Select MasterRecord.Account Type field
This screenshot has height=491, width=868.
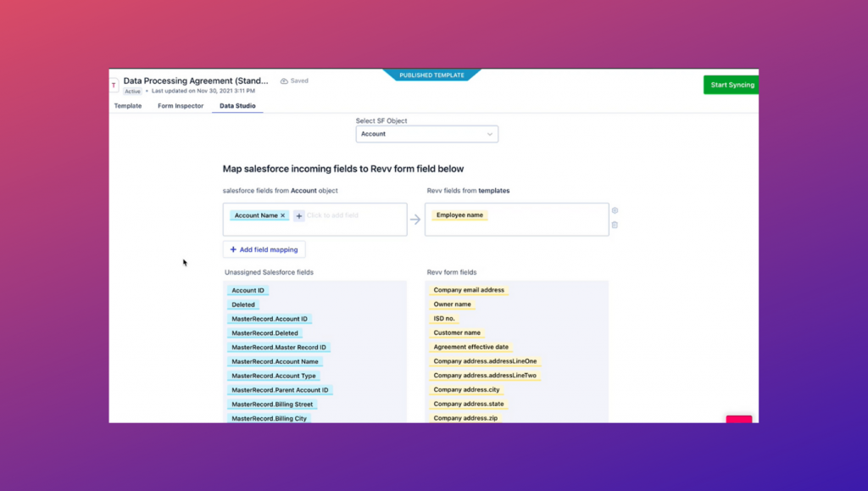coord(274,376)
